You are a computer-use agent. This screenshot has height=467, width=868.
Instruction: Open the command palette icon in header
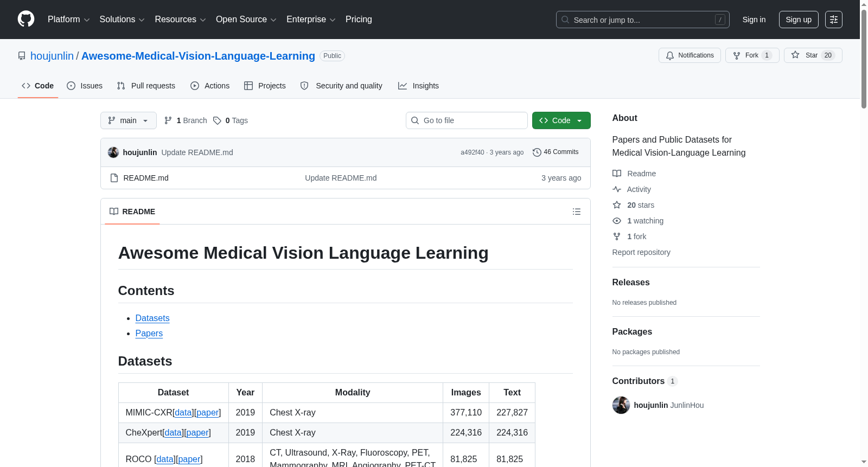(833, 20)
